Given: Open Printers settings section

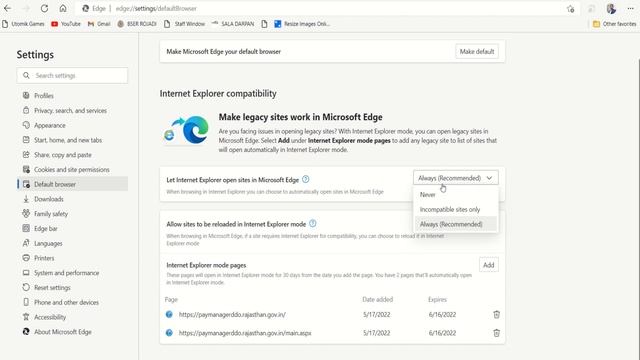Looking at the screenshot, I should pyautogui.click(x=72, y=258).
